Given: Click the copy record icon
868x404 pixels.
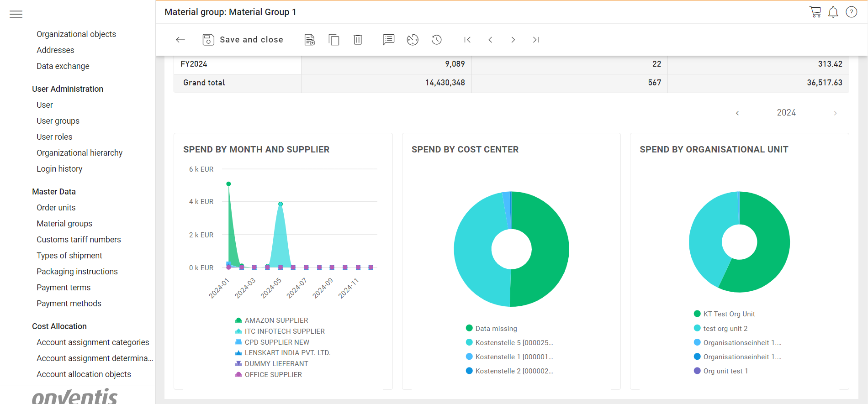Looking at the screenshot, I should tap(334, 40).
